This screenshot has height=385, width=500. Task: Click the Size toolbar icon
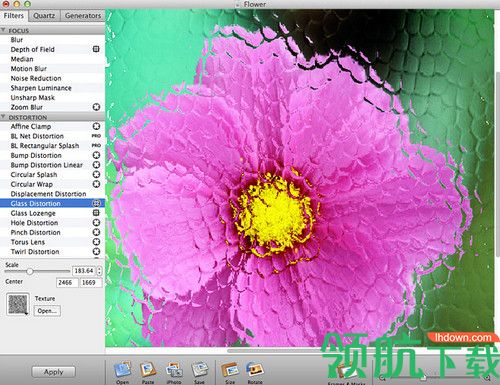(230, 370)
